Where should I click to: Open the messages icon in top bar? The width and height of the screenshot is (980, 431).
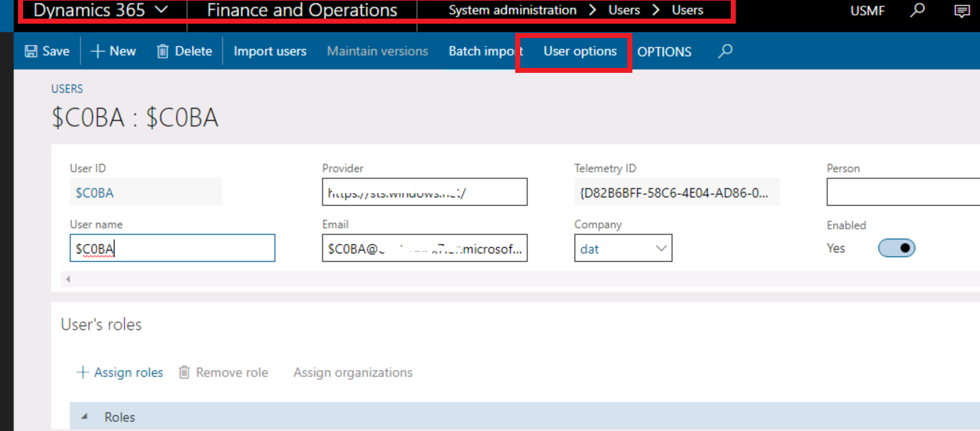click(x=962, y=11)
